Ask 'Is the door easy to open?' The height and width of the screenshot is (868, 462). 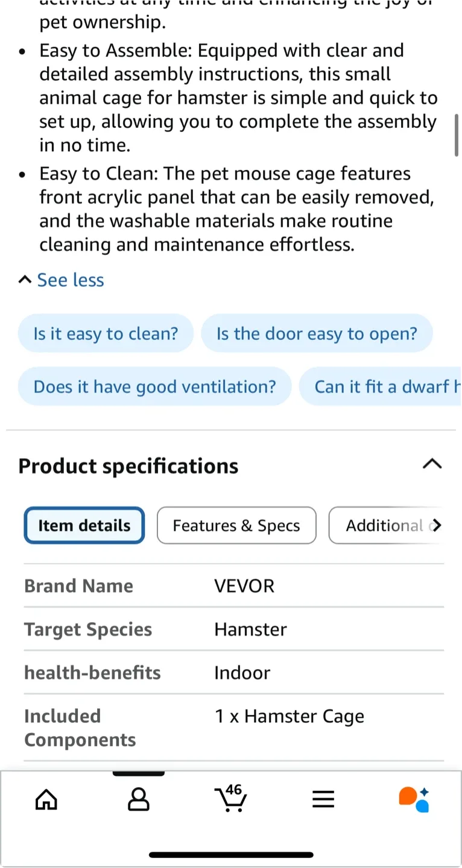click(317, 333)
